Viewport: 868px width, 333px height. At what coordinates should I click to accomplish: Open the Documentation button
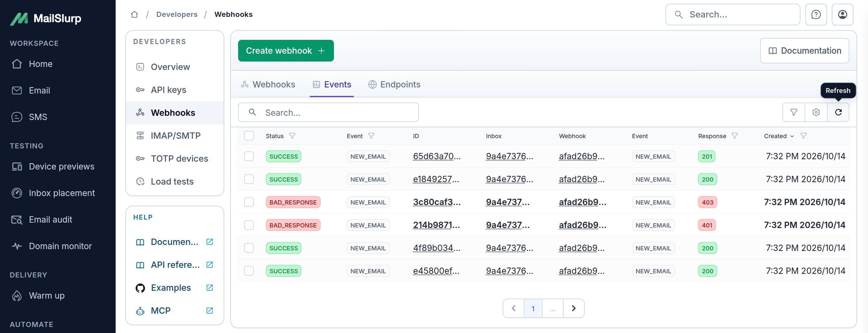[x=804, y=51]
